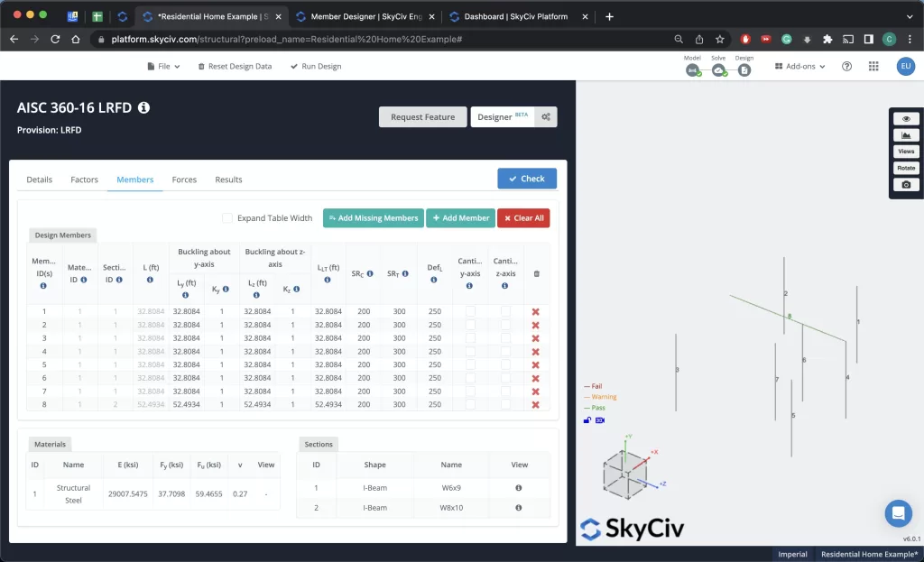The image size is (924, 562).
Task: Click the Design workflow icon
Action: (x=744, y=70)
